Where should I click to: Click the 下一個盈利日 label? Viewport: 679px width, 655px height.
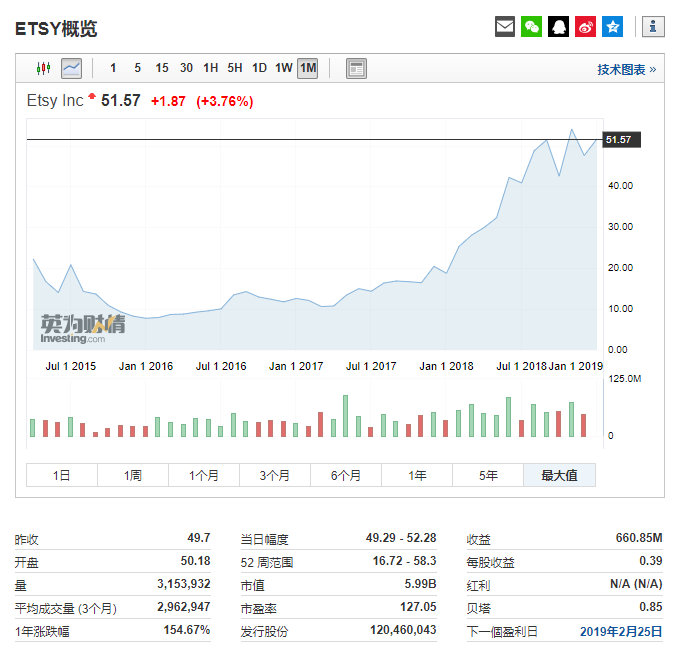(x=502, y=631)
